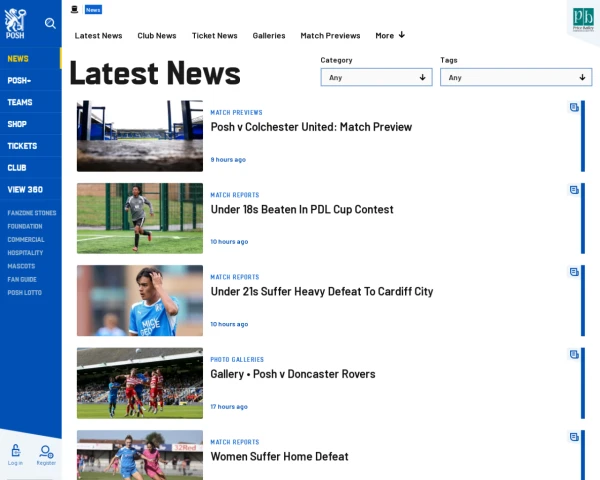This screenshot has width=600, height=480.
Task: Go to Fanzone Stones link
Action: (x=32, y=213)
